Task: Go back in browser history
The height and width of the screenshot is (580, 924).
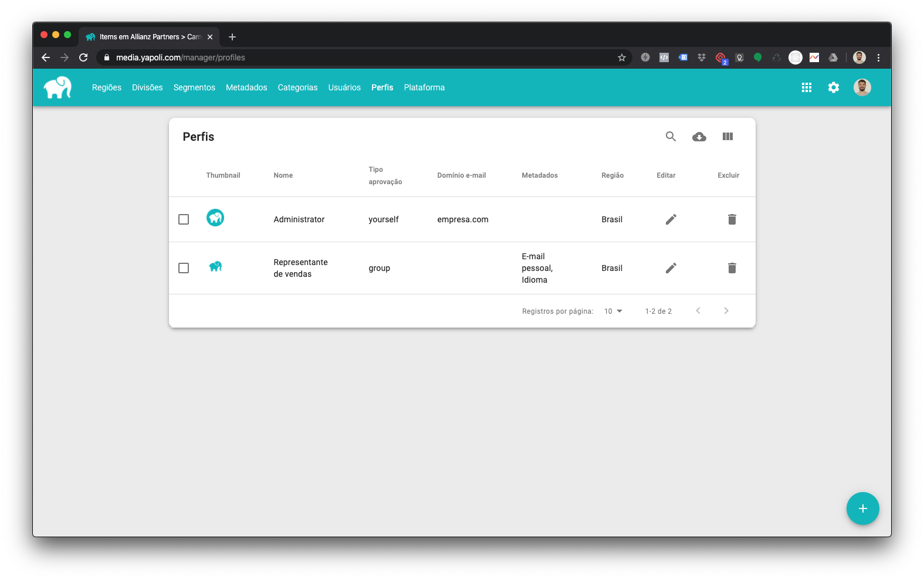Action: (x=46, y=57)
